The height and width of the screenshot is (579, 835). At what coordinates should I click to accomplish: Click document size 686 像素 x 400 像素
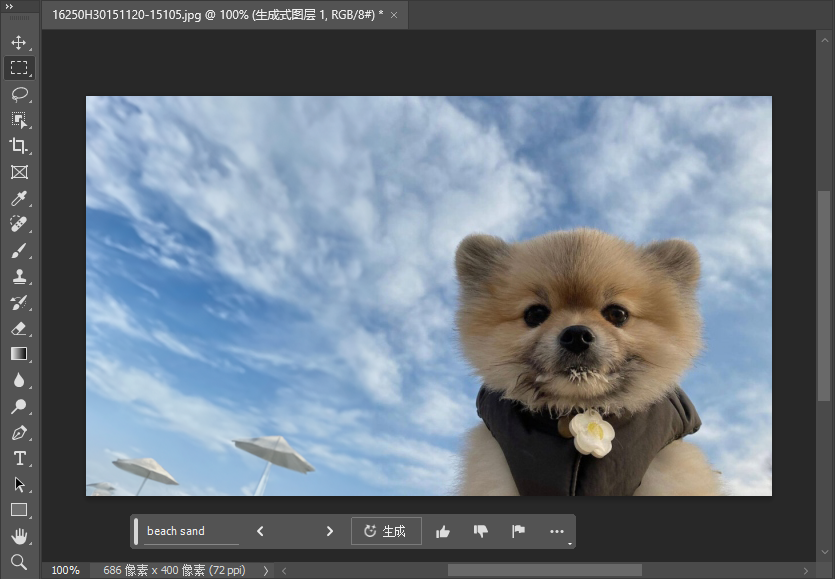175,570
